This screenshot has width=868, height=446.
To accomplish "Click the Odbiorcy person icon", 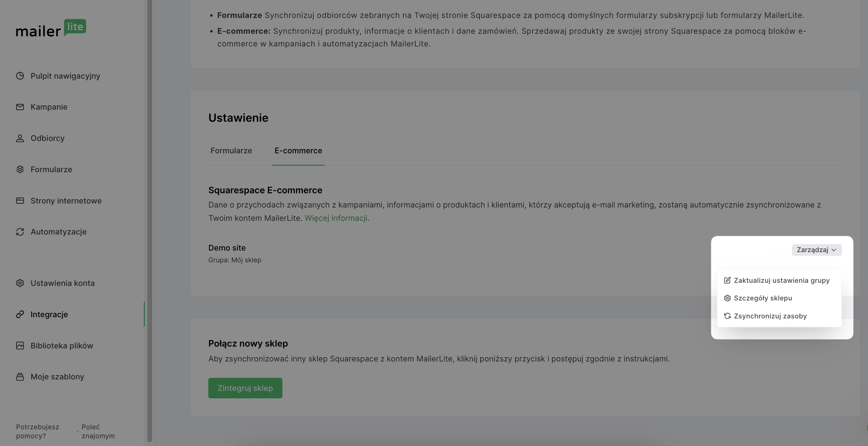I will pos(20,138).
